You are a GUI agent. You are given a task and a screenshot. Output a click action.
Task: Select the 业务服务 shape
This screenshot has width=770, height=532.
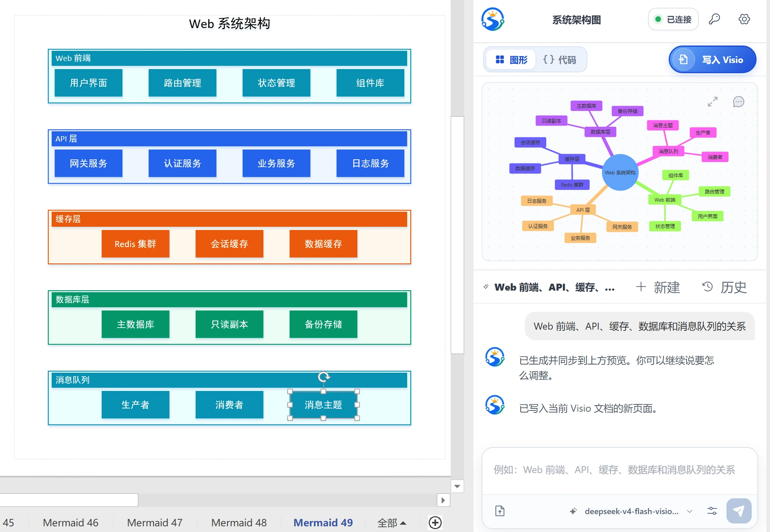coord(276,163)
